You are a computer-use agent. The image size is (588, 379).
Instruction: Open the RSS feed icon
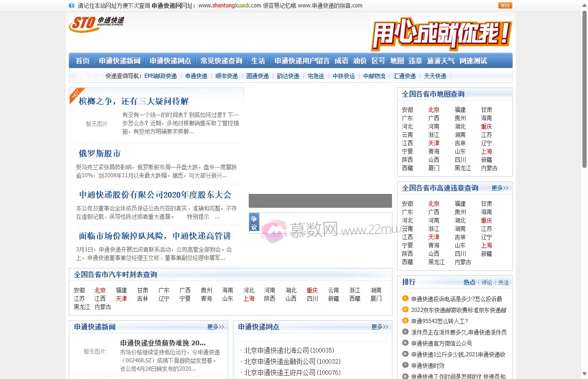tap(505, 6)
